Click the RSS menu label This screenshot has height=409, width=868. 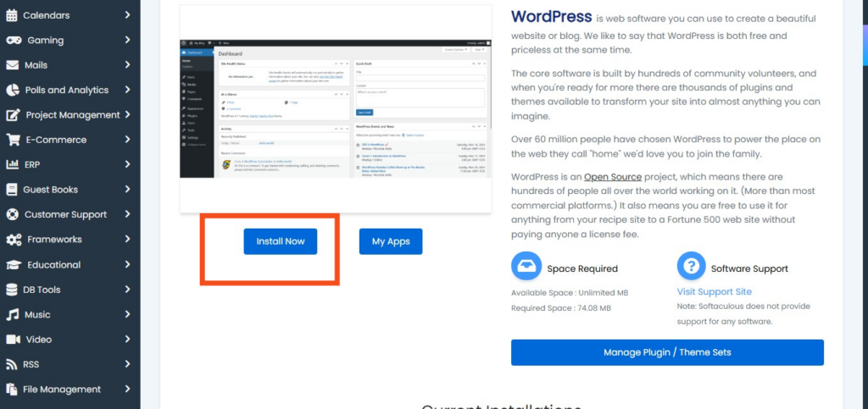click(31, 365)
